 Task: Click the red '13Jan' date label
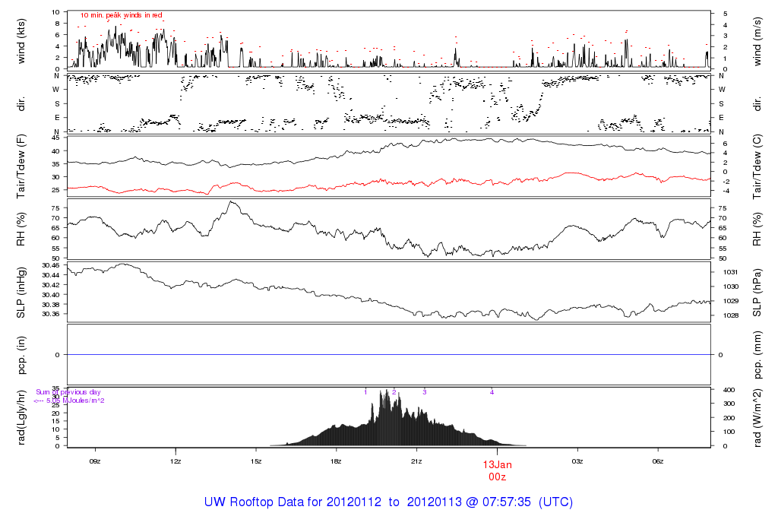pyautogui.click(x=497, y=465)
